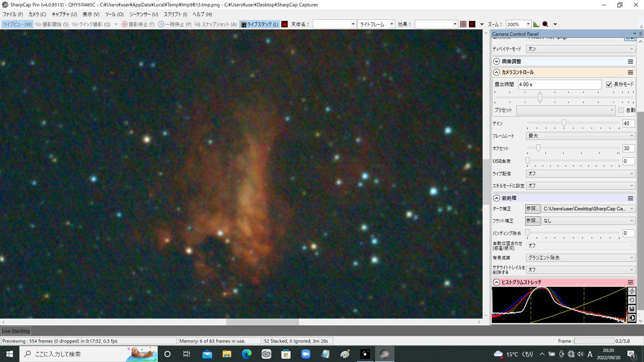Adjust the ゲイン slider
This screenshot has height=362, width=644.
[563, 123]
